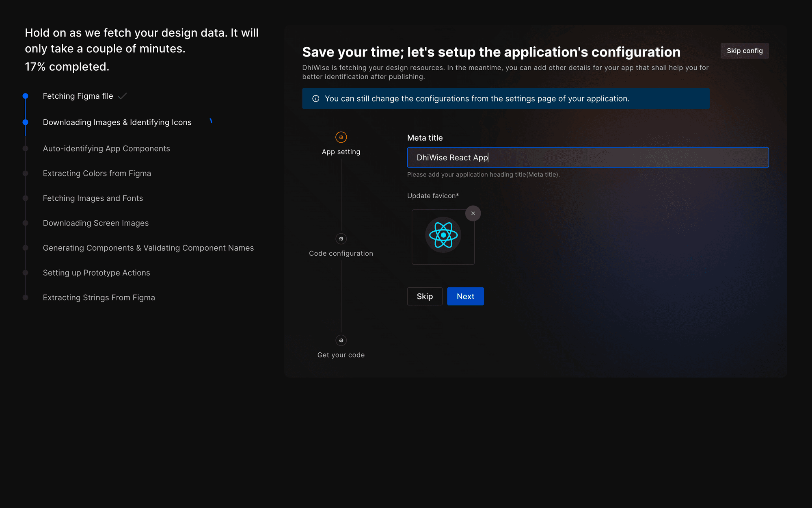Click the '17% completed.' progress text
The height and width of the screenshot is (508, 812).
[67, 67]
